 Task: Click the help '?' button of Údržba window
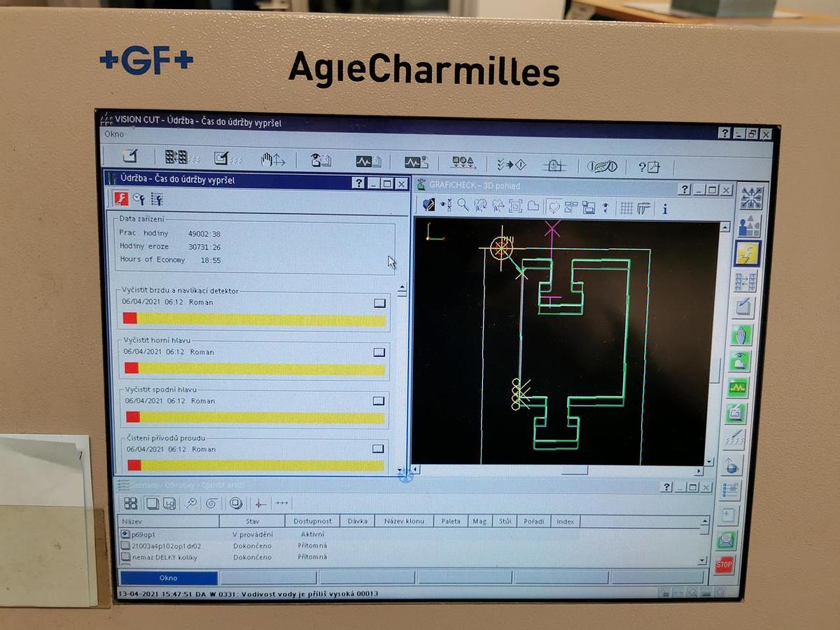[358, 183]
